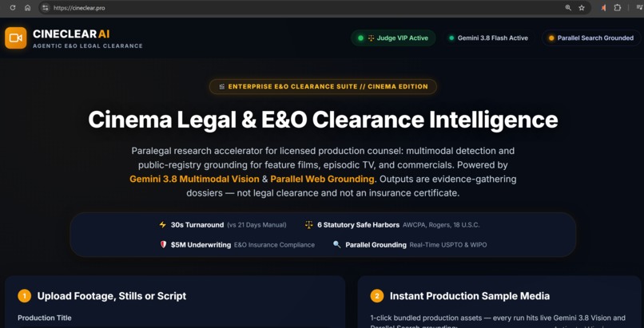Open site information icon in address bar

(46, 8)
